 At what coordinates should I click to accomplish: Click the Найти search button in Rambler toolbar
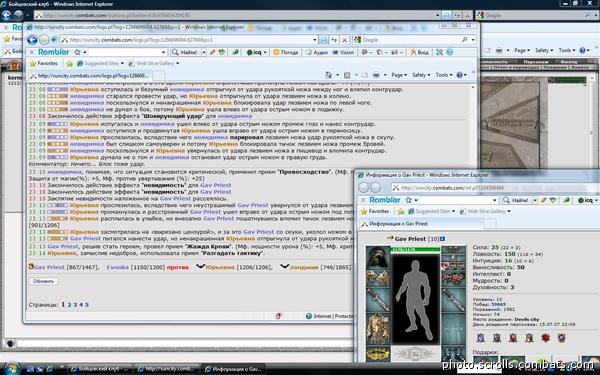pyautogui.click(x=184, y=52)
